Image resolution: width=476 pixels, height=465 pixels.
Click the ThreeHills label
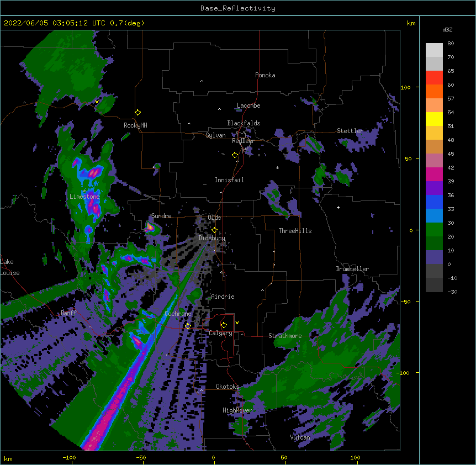(295, 231)
